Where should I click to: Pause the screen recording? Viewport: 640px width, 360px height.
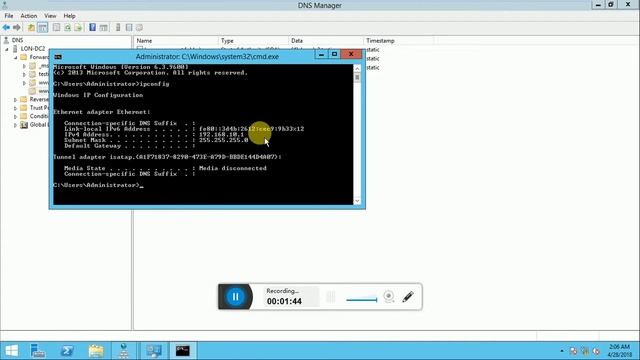[236, 297]
